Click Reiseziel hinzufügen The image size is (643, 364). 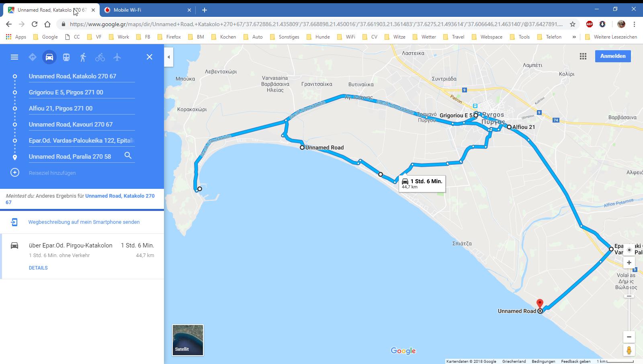click(x=52, y=173)
